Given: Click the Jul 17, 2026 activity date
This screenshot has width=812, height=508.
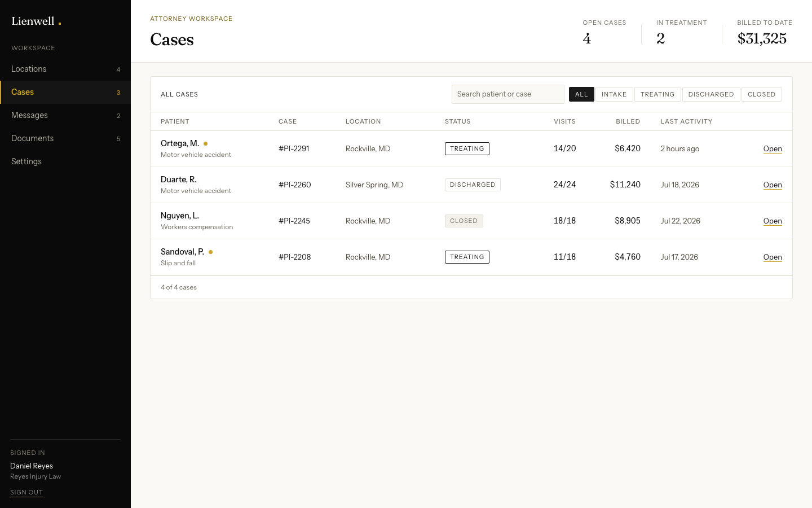Looking at the screenshot, I should [679, 257].
